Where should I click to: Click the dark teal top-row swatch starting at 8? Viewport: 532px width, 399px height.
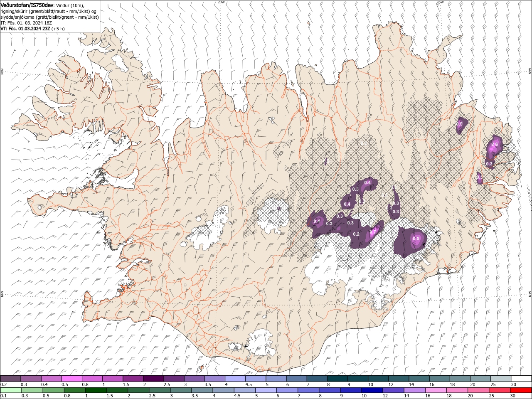click(337, 379)
